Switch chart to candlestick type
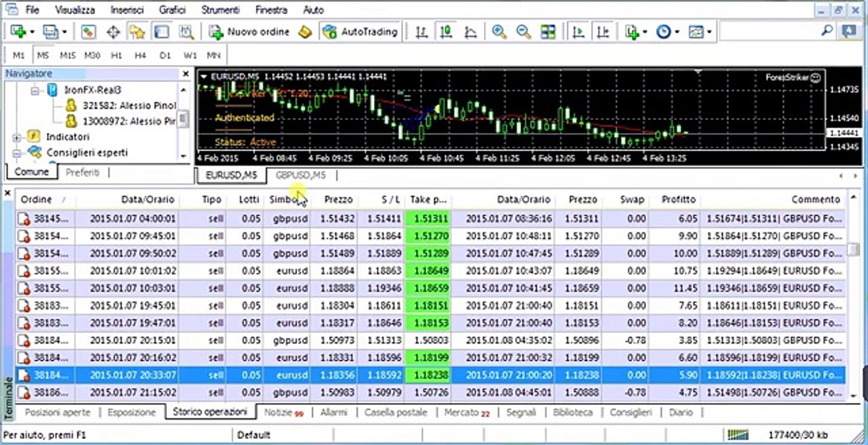The height and width of the screenshot is (445, 868). 445,32
